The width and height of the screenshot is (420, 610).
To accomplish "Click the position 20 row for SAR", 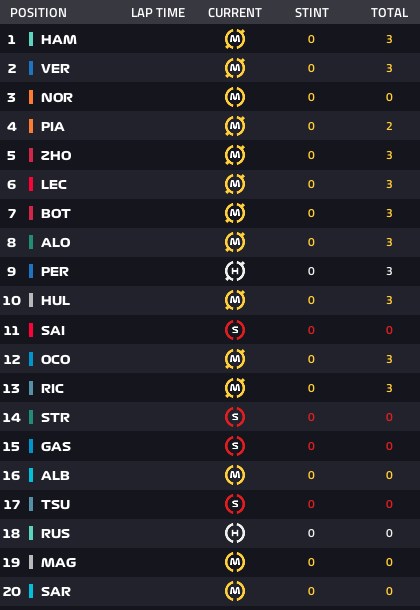I will 210,591.
